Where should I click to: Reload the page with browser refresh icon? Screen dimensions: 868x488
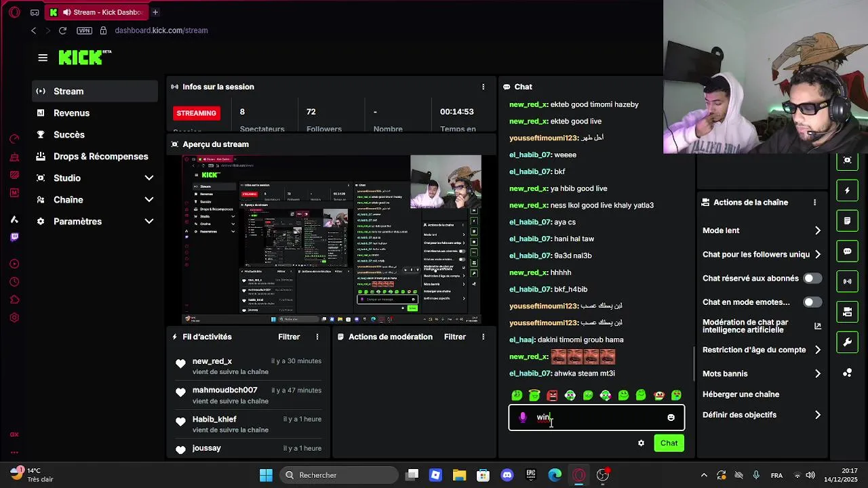click(x=62, y=30)
